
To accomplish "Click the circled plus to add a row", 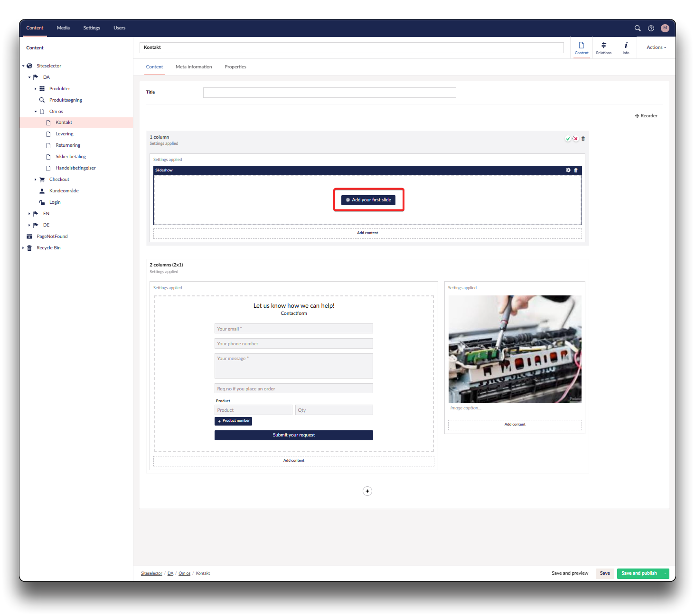I will [367, 491].
